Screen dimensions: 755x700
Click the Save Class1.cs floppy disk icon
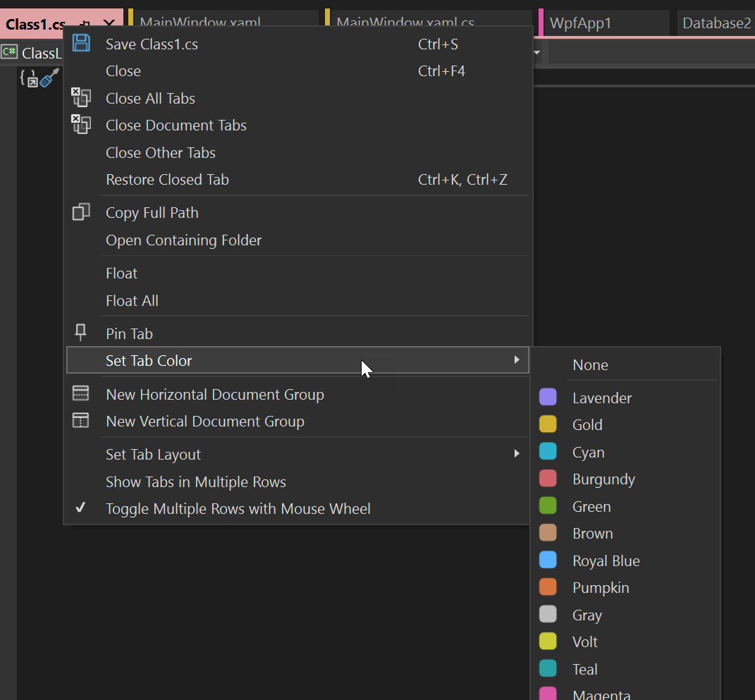coord(81,43)
